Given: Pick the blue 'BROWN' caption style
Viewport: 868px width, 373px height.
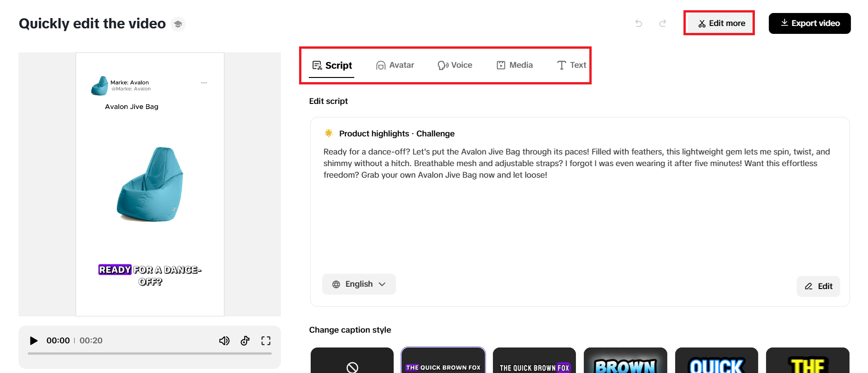Looking at the screenshot, I should [x=625, y=360].
